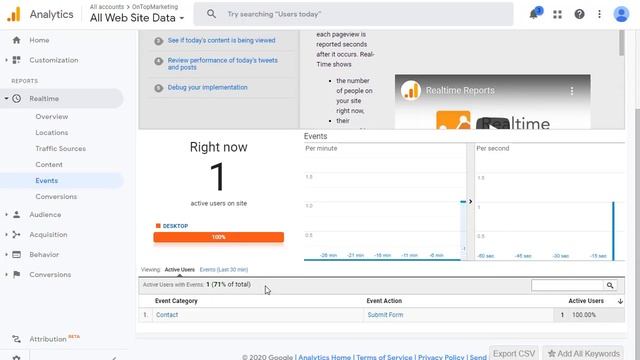Image resolution: width=640 pixels, height=360 pixels.
Task: Click the arrow between per-minute and per-second charts
Action: coord(470,202)
